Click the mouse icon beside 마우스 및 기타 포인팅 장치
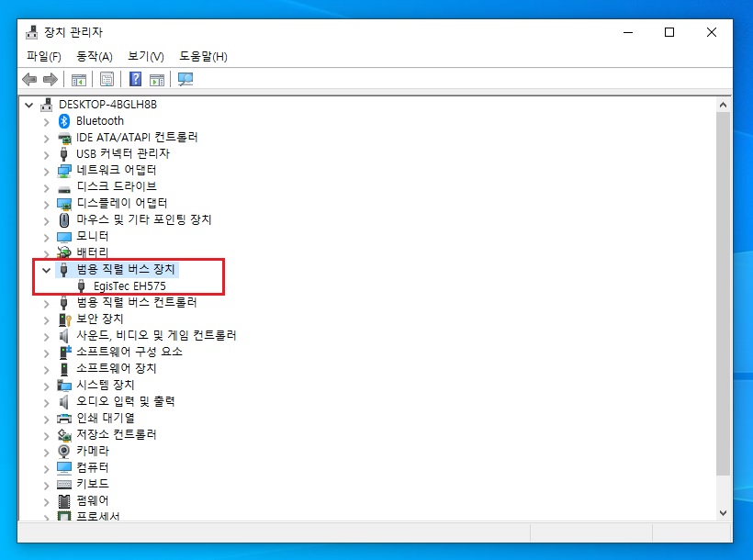The height and width of the screenshot is (560, 753). click(x=64, y=220)
